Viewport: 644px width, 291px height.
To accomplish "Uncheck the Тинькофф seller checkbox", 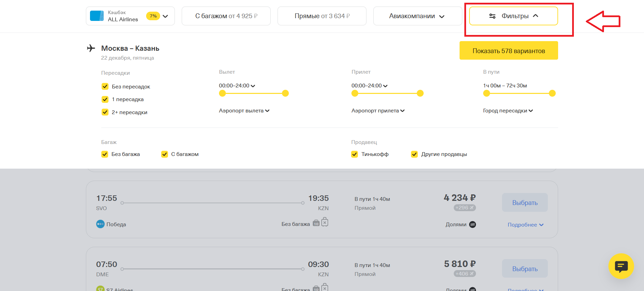I will coord(355,154).
